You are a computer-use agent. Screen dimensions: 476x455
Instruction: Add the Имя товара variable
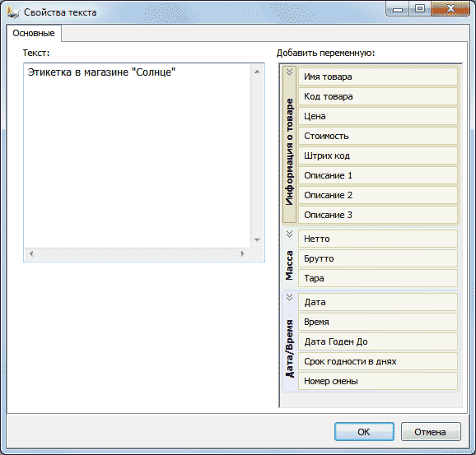[x=378, y=77]
